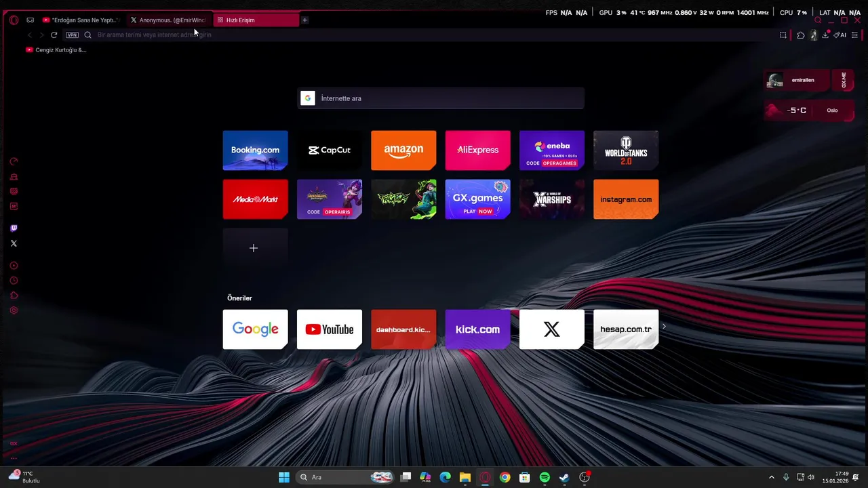Screen dimensions: 868x488
Task: Add a new speed dial with plus tile
Action: point(256,248)
